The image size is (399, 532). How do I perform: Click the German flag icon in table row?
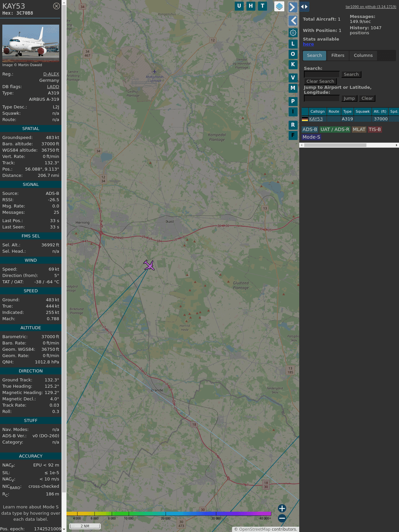coord(305,119)
